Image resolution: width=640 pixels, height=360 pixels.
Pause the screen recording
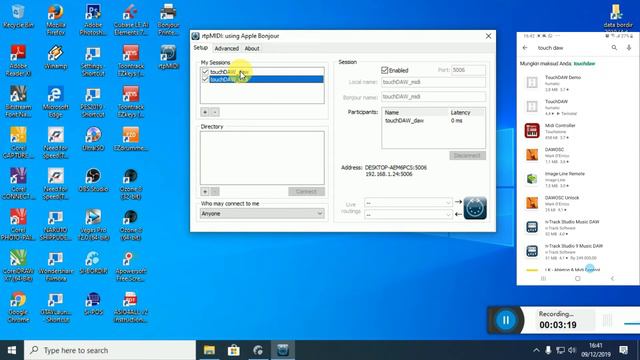505,320
